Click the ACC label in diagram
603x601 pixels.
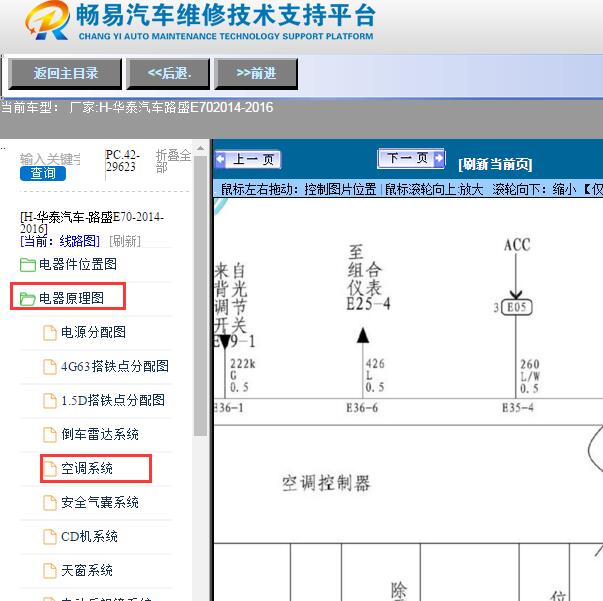coord(517,245)
